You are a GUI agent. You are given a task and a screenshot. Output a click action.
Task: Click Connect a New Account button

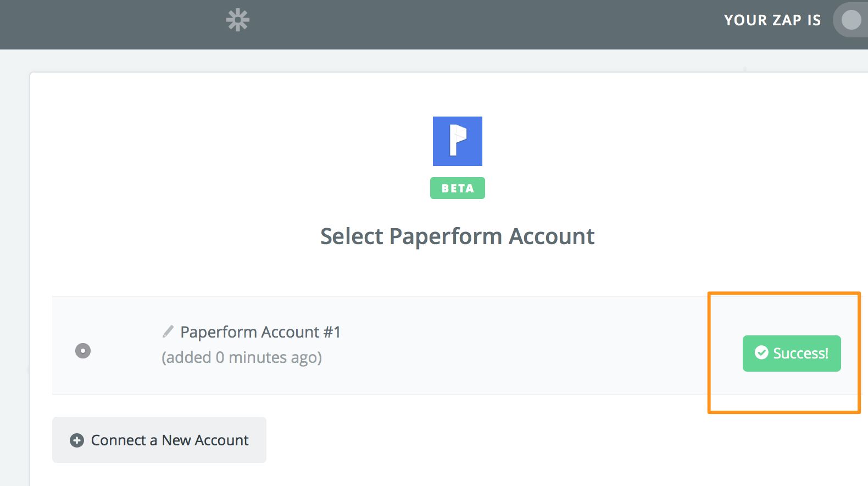pos(159,440)
